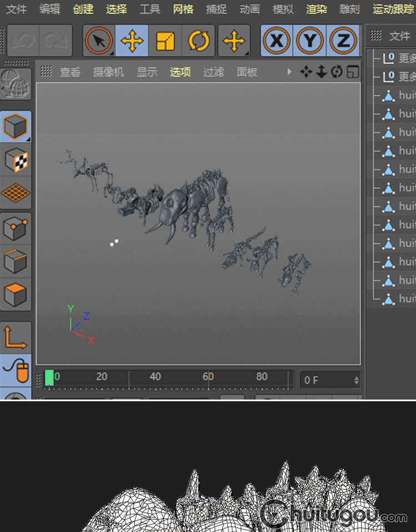Enable Points mode in the left sidebar

pyautogui.click(x=16, y=228)
